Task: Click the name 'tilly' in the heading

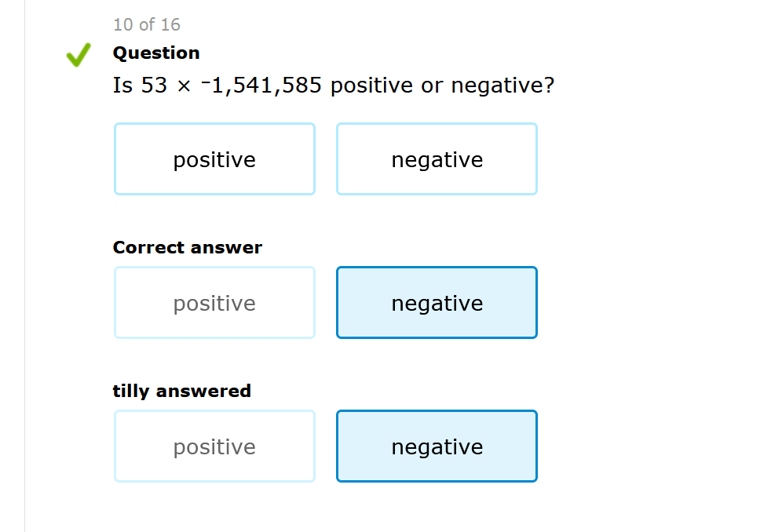Action: pyautogui.click(x=130, y=391)
